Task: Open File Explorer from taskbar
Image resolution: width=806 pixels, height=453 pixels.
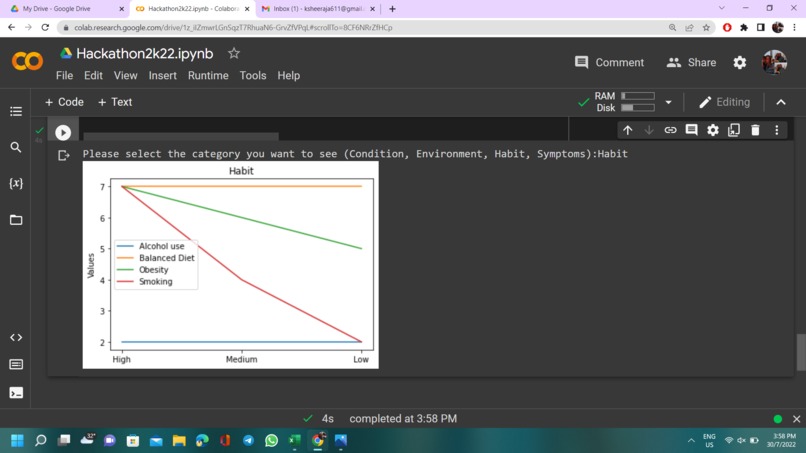Action: point(179,441)
